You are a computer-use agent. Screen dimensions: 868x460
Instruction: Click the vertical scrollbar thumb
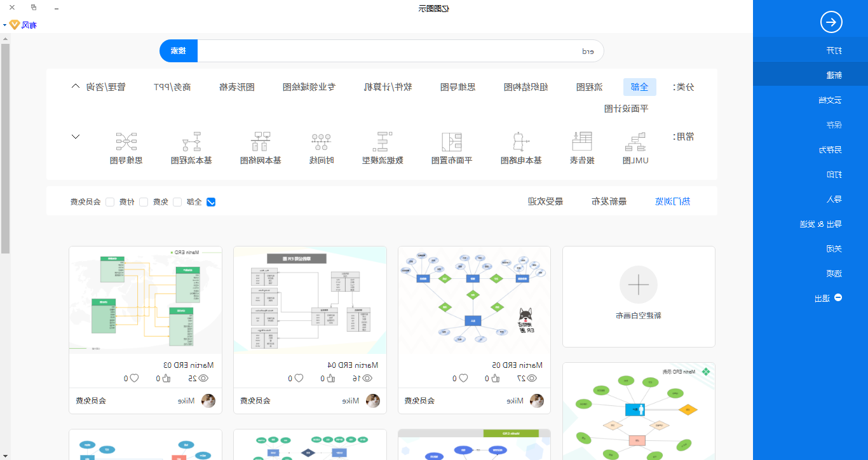(x=5, y=148)
